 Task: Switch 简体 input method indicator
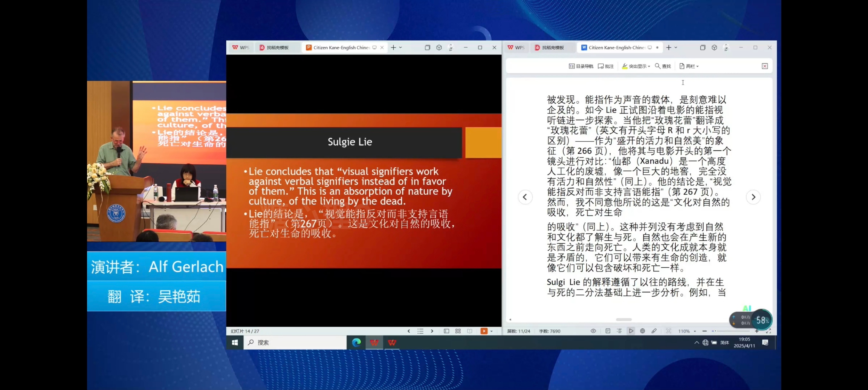(725, 343)
